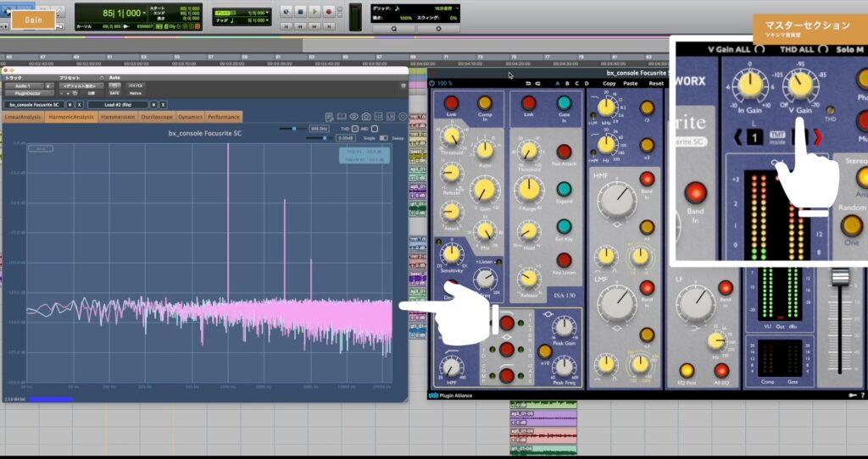Toggle the bx_console power icon
Image resolution: width=868 pixels, height=459 pixels.
point(432,84)
